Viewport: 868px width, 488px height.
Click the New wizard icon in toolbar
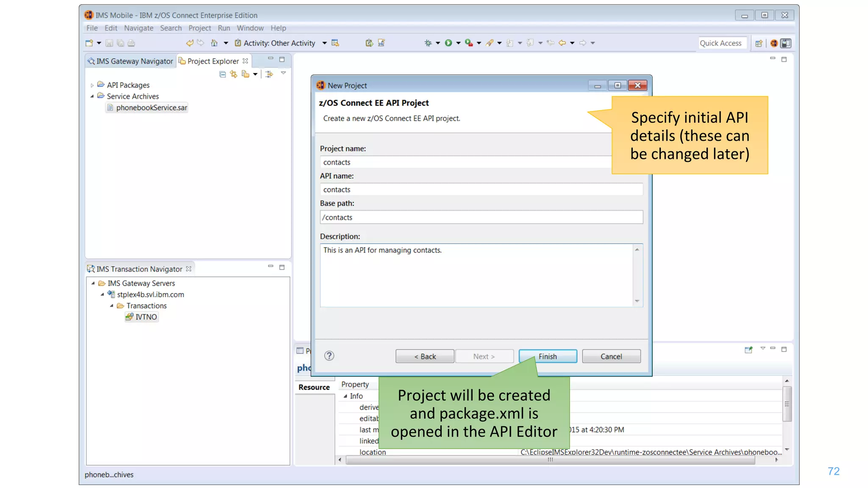pos(89,43)
